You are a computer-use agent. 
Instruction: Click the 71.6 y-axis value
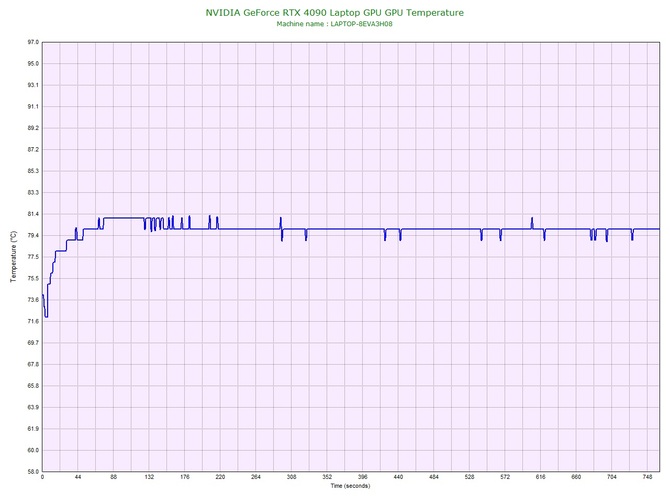33,321
